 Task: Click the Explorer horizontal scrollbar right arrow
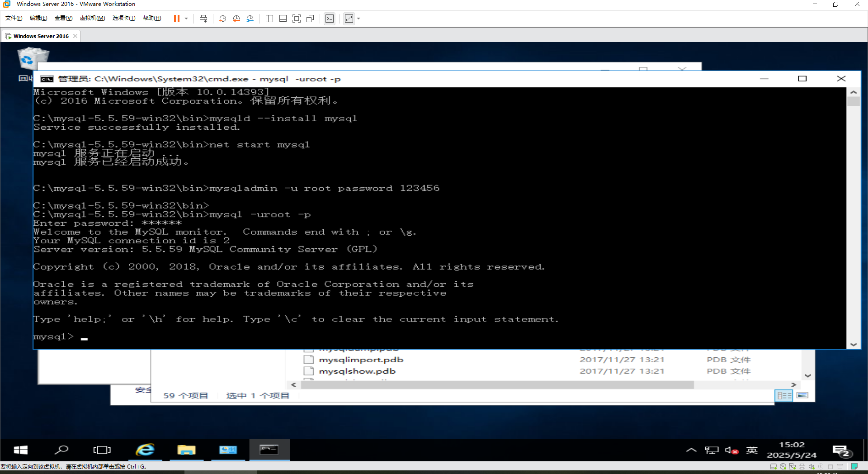(x=793, y=385)
